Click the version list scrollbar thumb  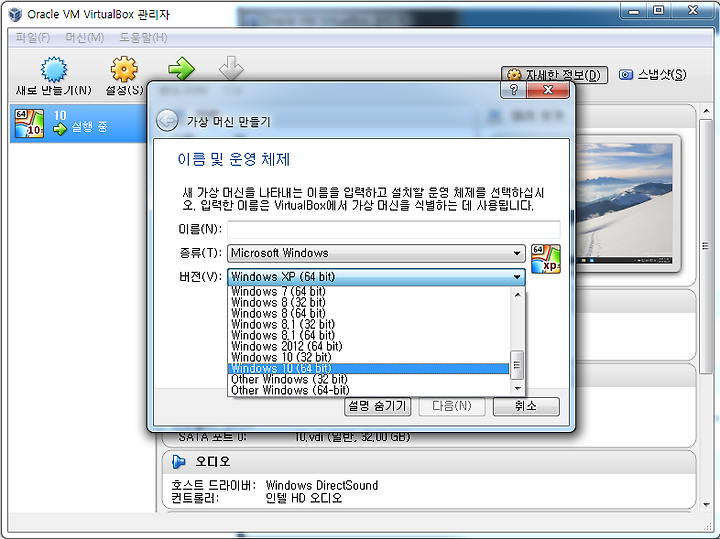point(517,365)
